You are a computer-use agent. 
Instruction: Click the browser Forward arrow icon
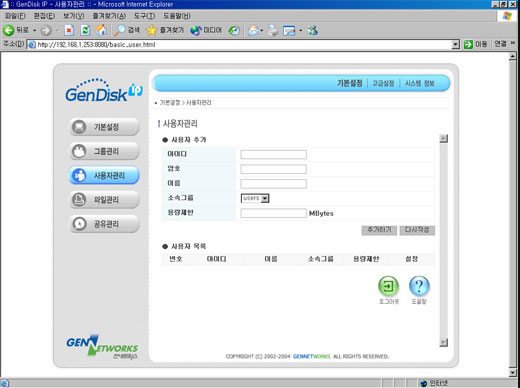pyautogui.click(x=46, y=31)
